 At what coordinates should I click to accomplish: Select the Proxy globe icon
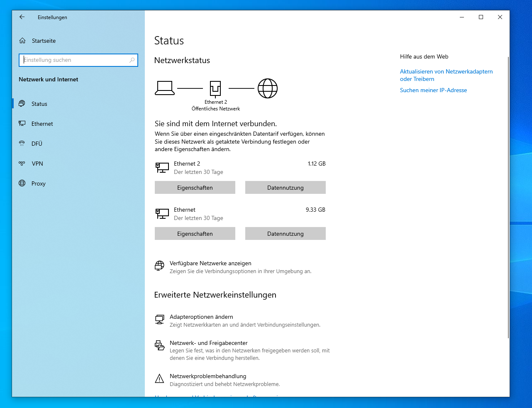pyautogui.click(x=22, y=183)
